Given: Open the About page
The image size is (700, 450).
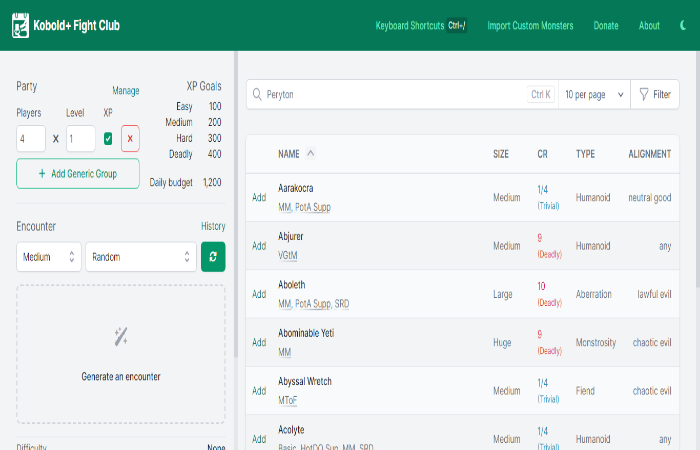Looking at the screenshot, I should click(x=649, y=25).
